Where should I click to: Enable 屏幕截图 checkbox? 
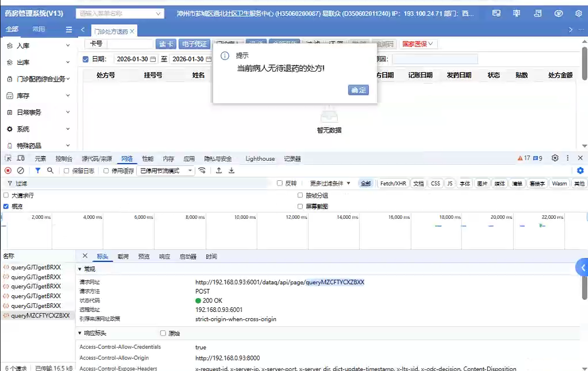pos(300,206)
